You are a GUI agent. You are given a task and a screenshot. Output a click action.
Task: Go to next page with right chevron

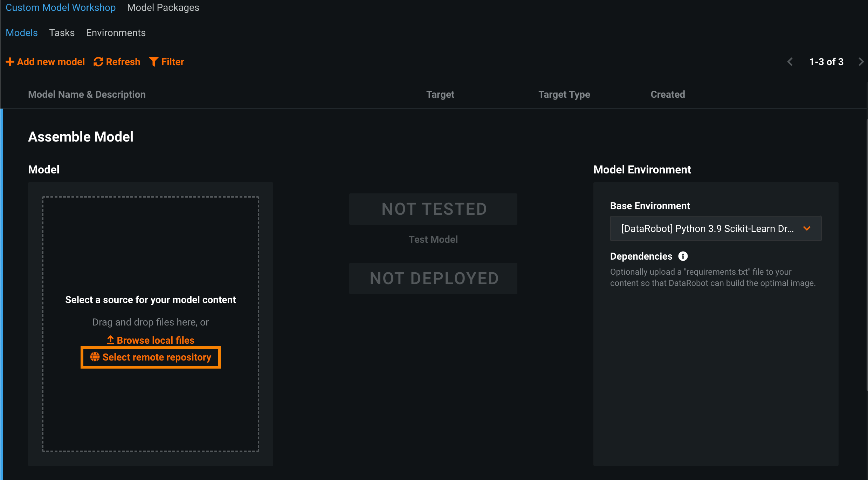pyautogui.click(x=861, y=62)
